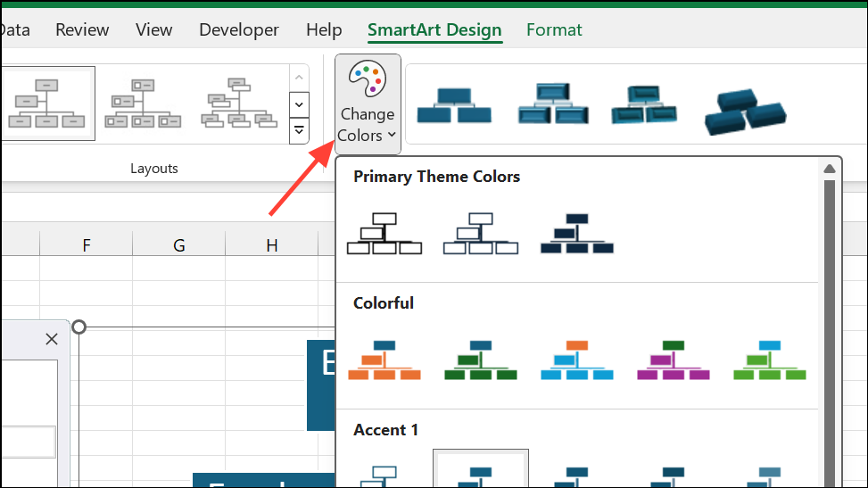The width and height of the screenshot is (868, 488).
Task: Open the Developer ribbon tab
Action: (x=239, y=29)
